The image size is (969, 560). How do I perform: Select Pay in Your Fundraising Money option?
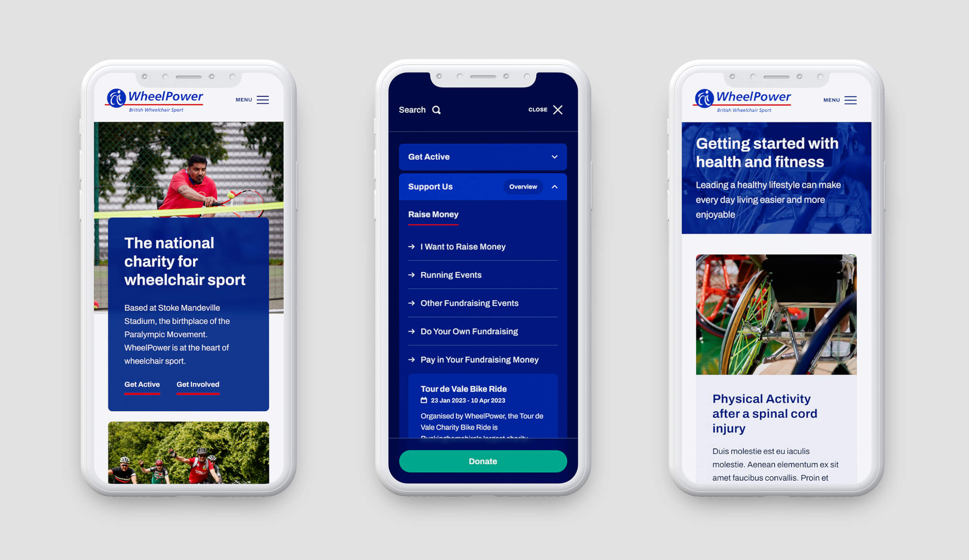point(479,360)
